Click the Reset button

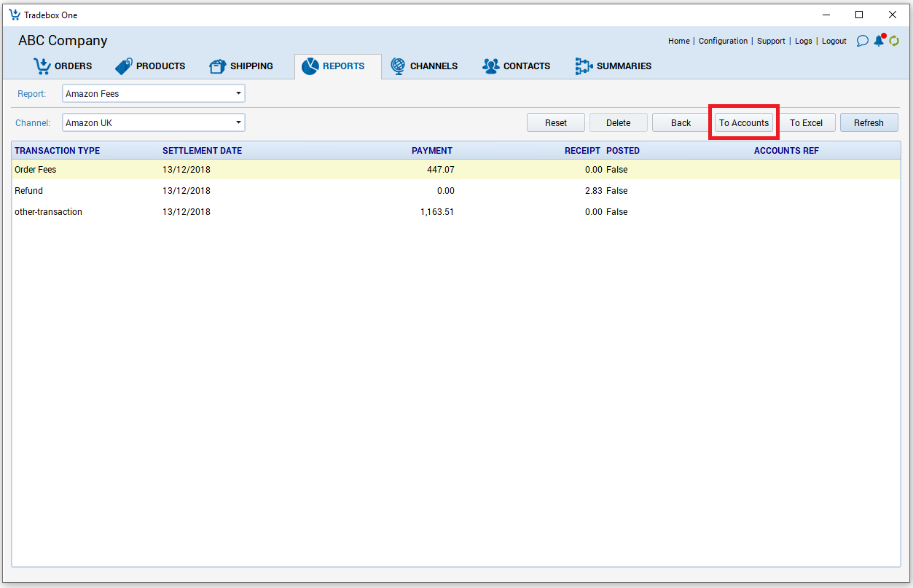click(556, 122)
